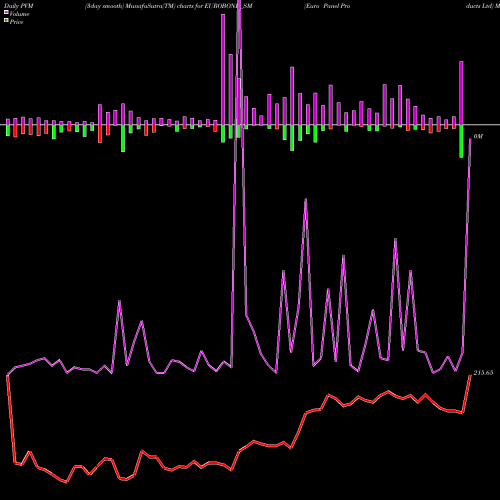Image resolution: width=500 pixels, height=500 pixels.
Task: Click the '0M' volume value label
Action: click(478, 136)
